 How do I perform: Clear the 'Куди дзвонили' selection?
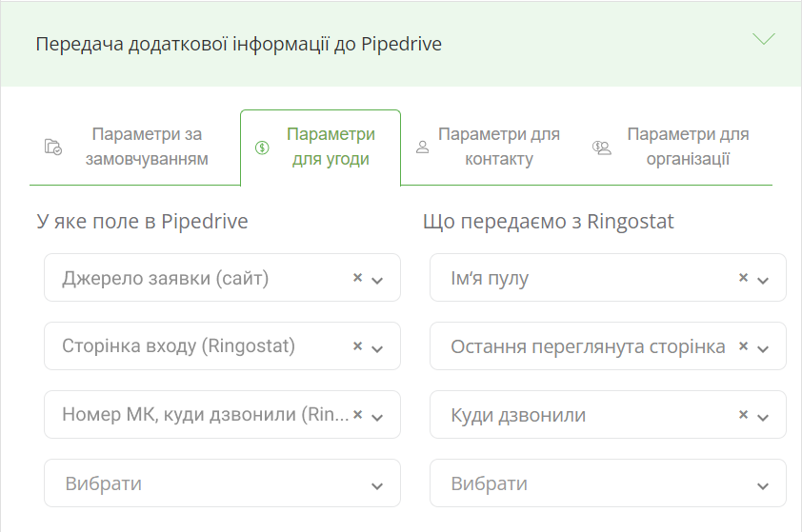(x=743, y=414)
